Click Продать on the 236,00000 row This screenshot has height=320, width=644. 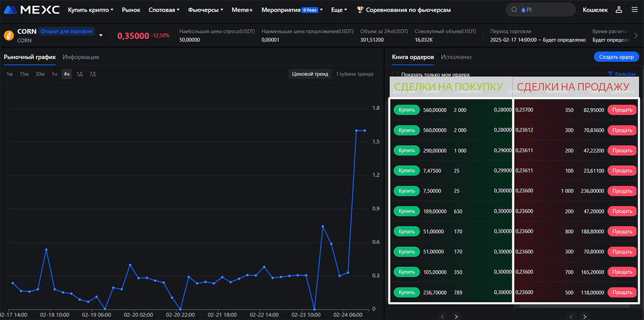(x=622, y=191)
